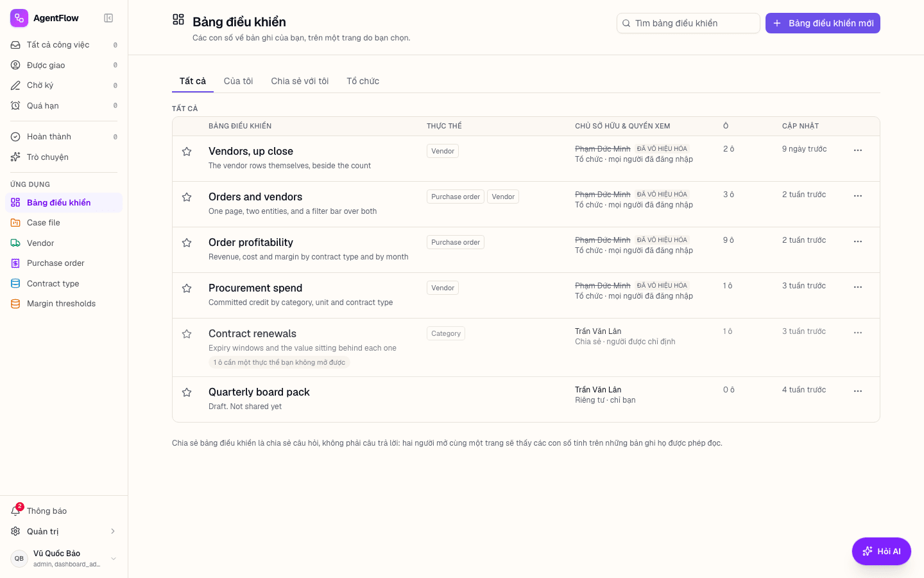The height and width of the screenshot is (578, 924).
Task: Star the Orders and vendors dashboard
Action: pos(187,197)
